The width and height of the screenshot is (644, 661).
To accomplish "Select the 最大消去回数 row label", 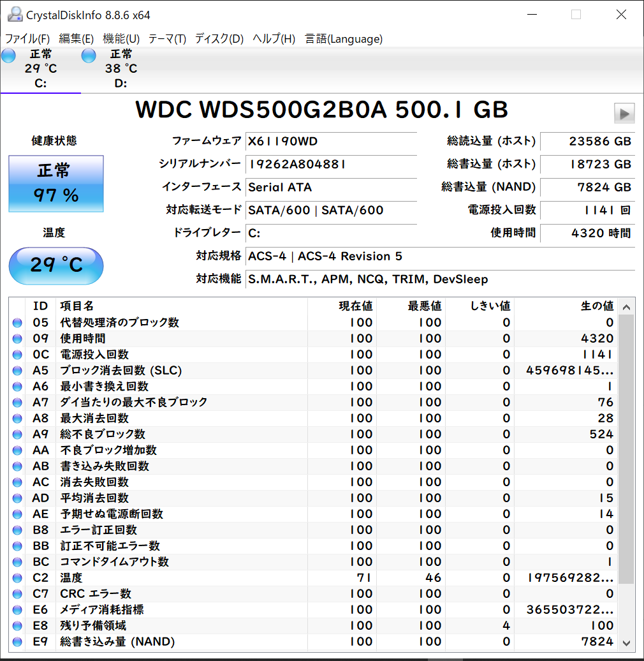I will tap(94, 418).
